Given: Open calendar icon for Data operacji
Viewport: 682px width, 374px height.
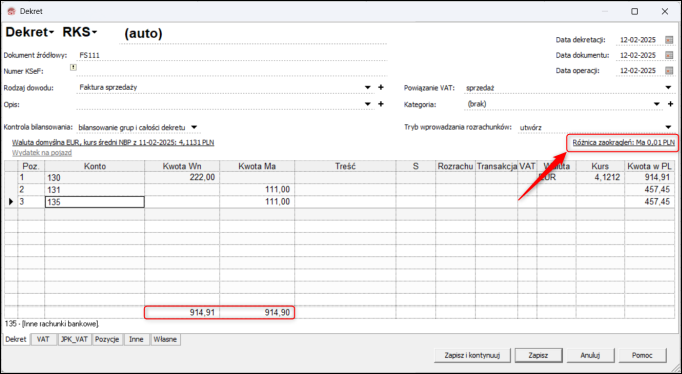Looking at the screenshot, I should 669,70.
